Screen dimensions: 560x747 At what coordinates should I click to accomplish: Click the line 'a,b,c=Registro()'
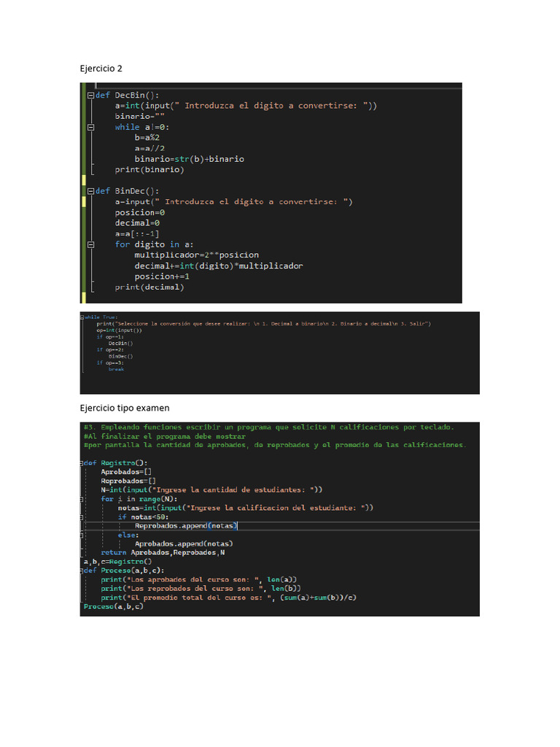point(117,562)
